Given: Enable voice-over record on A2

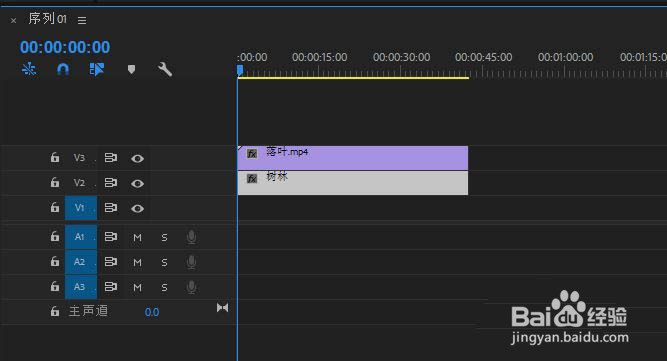Looking at the screenshot, I should tap(191, 262).
